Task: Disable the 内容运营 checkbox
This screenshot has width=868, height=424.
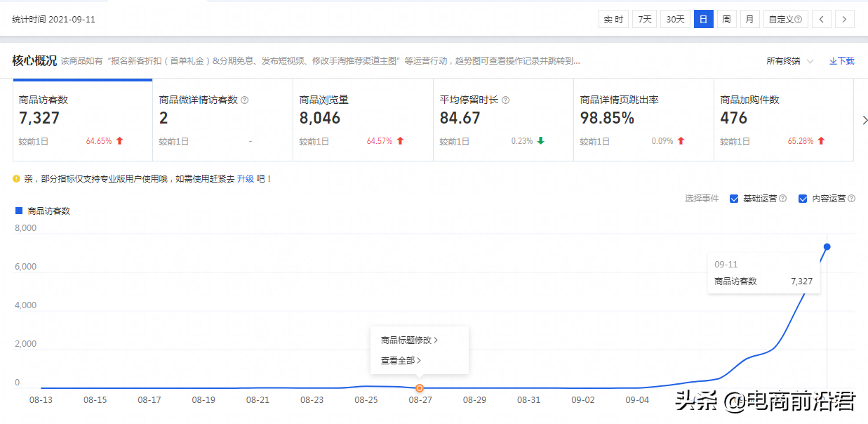Action: [803, 198]
